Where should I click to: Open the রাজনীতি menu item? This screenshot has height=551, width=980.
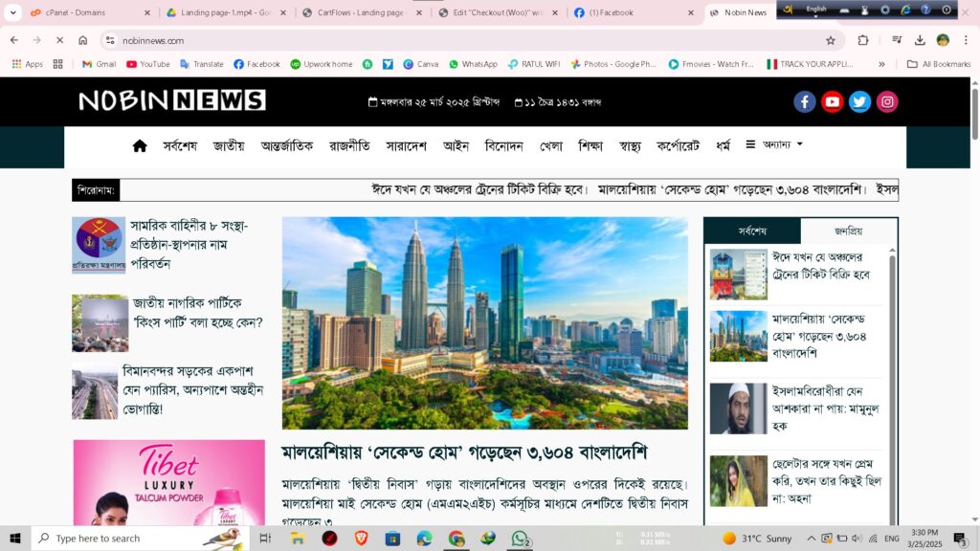click(349, 146)
